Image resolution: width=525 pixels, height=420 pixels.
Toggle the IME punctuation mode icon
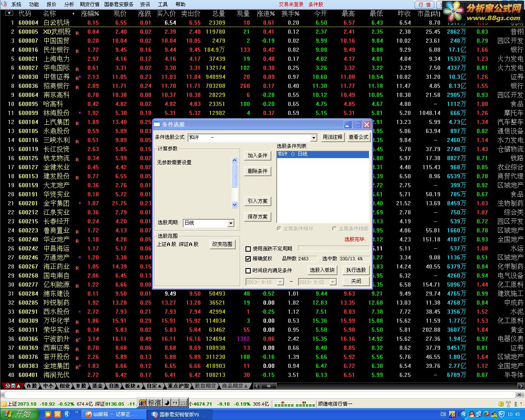point(175,403)
